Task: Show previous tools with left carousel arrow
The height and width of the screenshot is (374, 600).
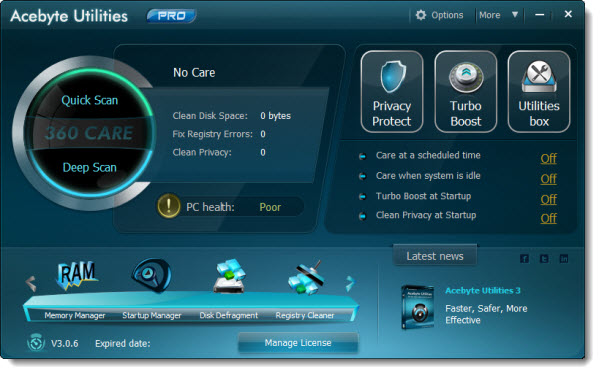Action: click(31, 284)
